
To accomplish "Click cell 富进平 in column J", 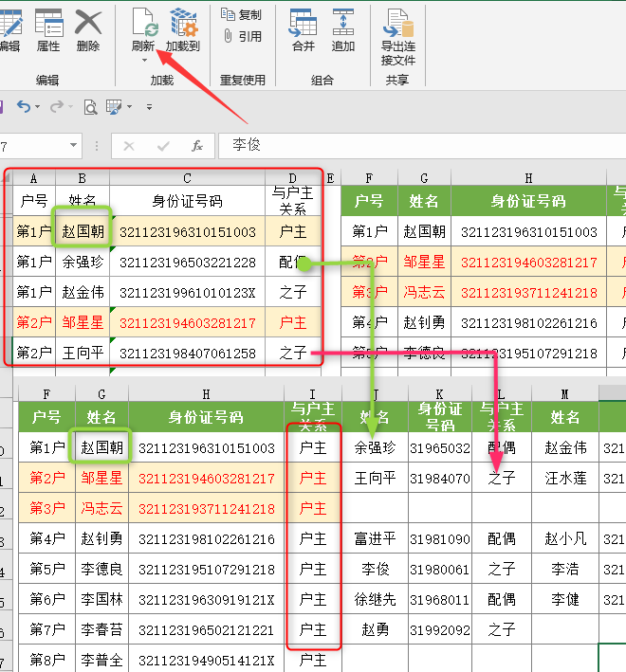I will pyautogui.click(x=375, y=538).
